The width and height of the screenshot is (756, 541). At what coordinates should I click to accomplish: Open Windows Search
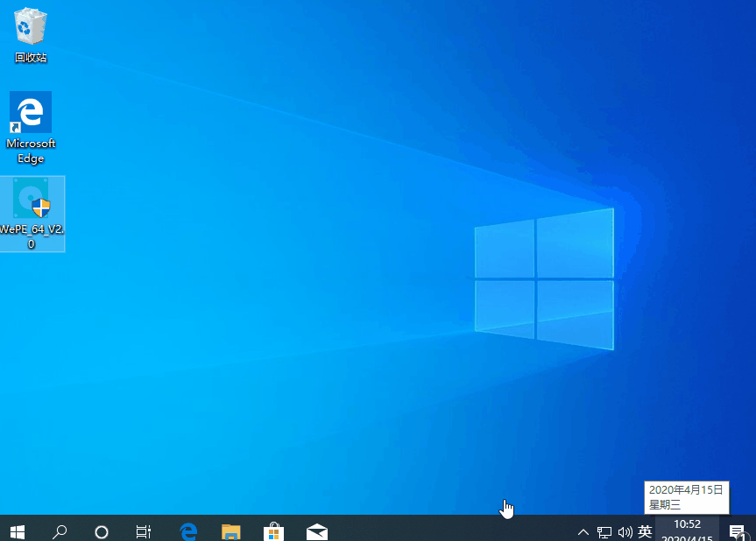pyautogui.click(x=59, y=531)
